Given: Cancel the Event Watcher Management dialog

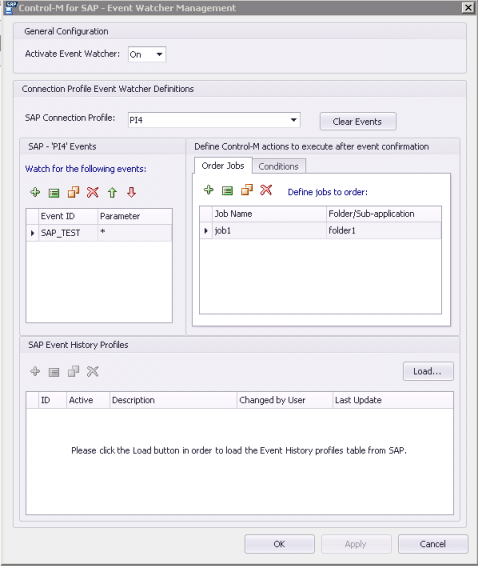Looking at the screenshot, I should click(x=433, y=544).
